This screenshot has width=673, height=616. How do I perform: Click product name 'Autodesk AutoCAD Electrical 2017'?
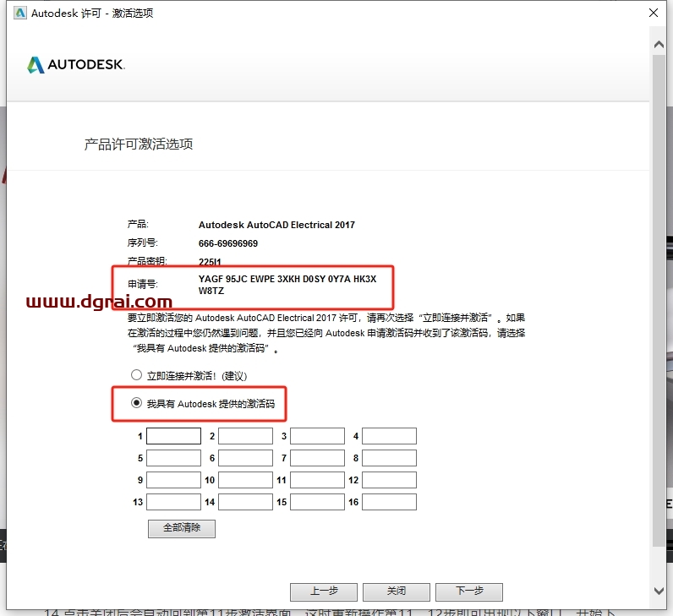pyautogui.click(x=276, y=225)
